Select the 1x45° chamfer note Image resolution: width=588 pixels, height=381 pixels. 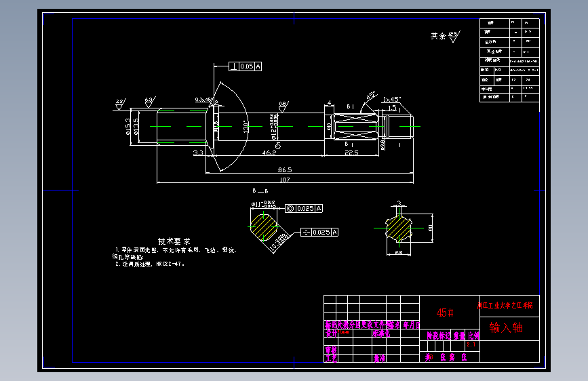point(392,100)
